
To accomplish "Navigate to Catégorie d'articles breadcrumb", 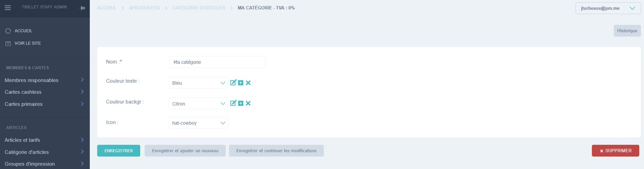I will pos(199,8).
